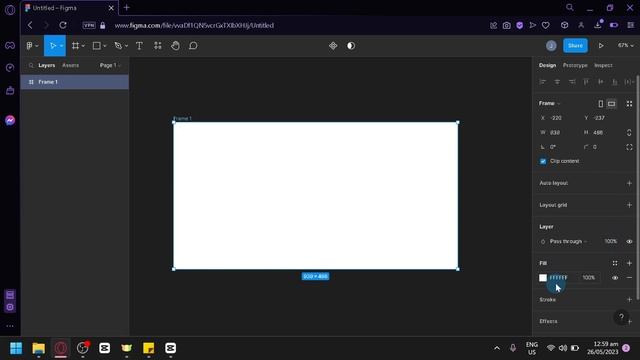Click the Align left icon
Screen dimensions: 640x360
pyautogui.click(x=542, y=82)
